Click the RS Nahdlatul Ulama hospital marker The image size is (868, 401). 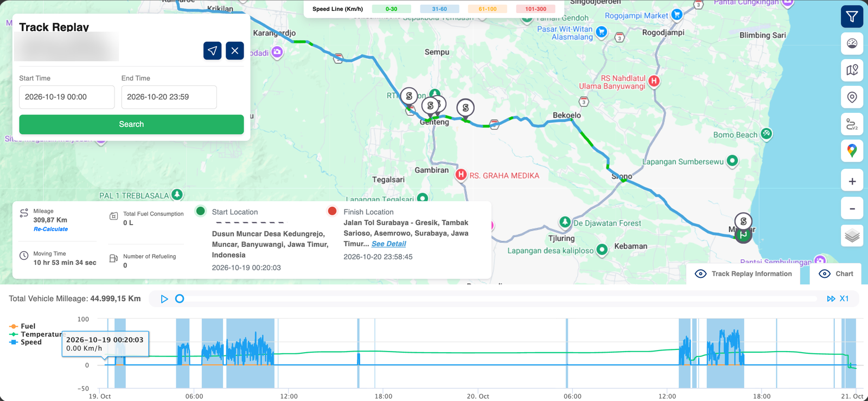coord(654,81)
